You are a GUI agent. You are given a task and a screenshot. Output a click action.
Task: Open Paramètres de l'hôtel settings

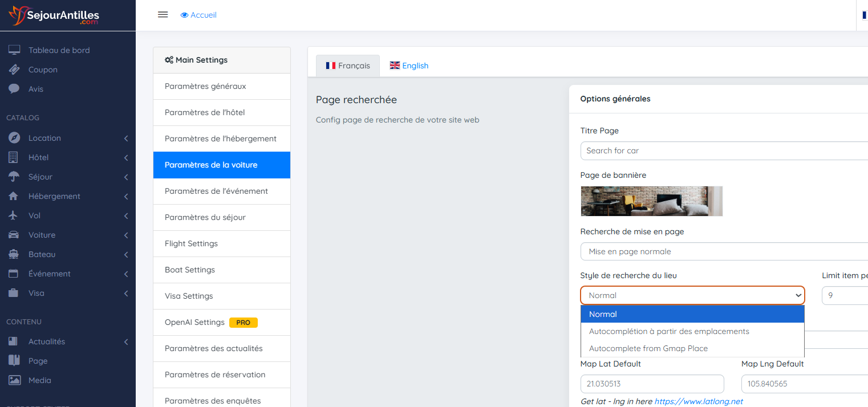[x=205, y=112]
